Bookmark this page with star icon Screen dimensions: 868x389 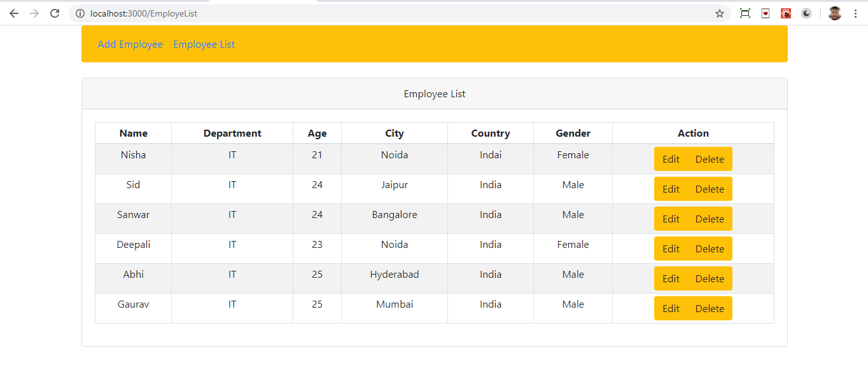(720, 13)
